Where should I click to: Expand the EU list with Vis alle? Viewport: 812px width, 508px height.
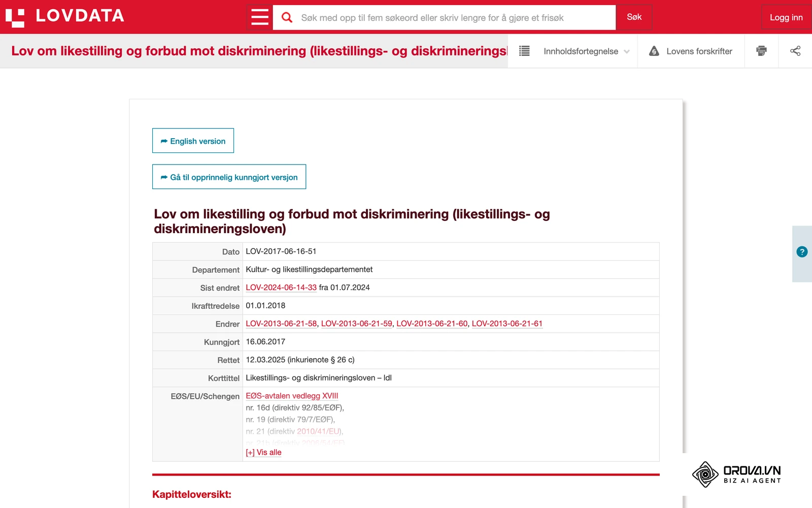(x=263, y=452)
